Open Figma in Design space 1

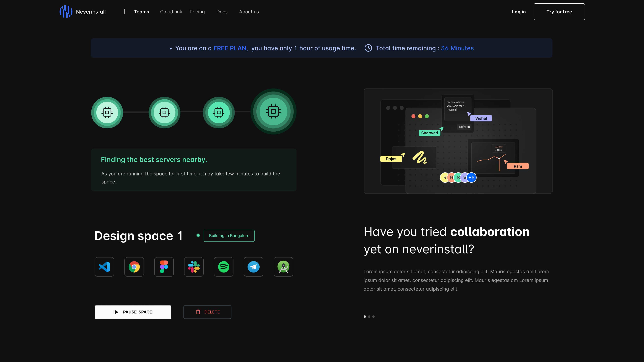click(164, 267)
